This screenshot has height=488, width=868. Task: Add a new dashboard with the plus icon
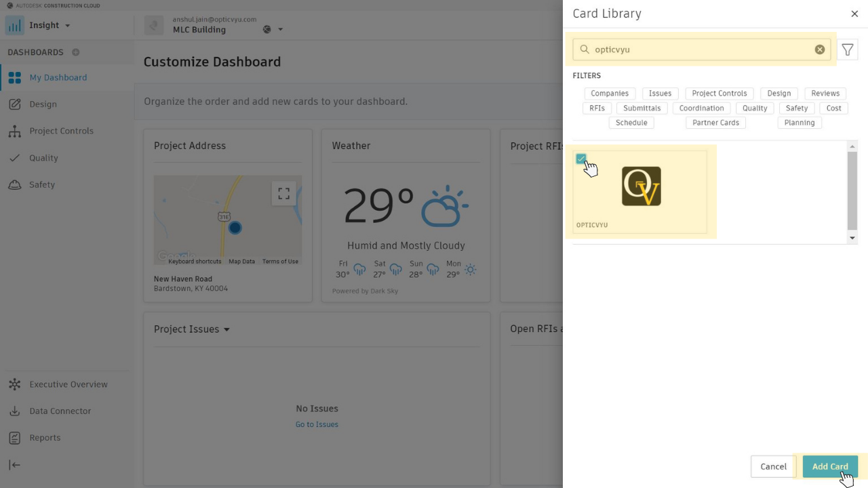pyautogui.click(x=76, y=52)
